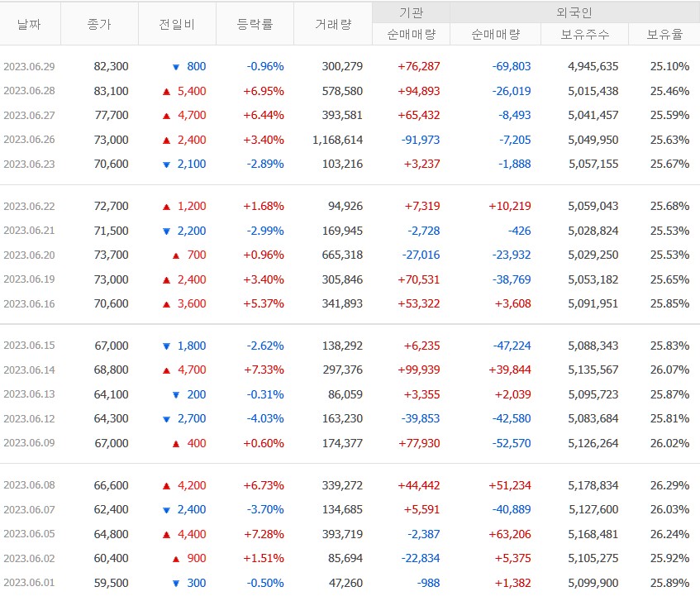Click volume value 1,168,614
The image size is (700, 601).
[337, 140]
